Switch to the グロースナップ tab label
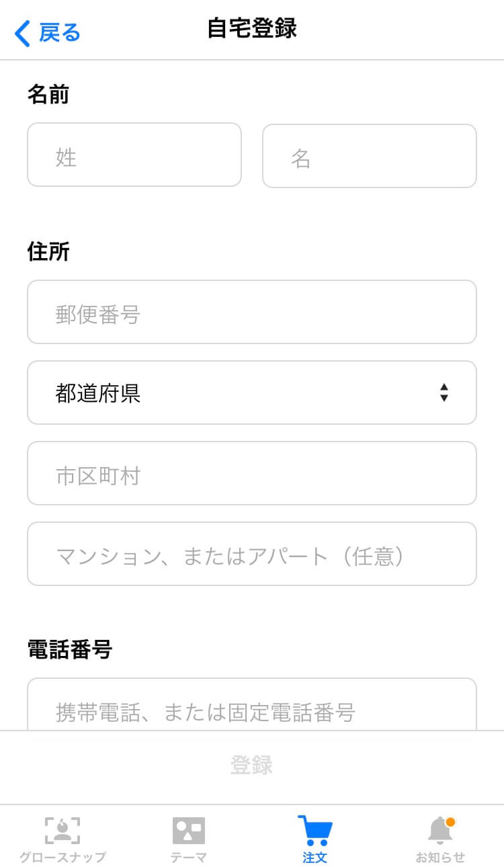Screen dimensions: 504x867 coord(62,857)
